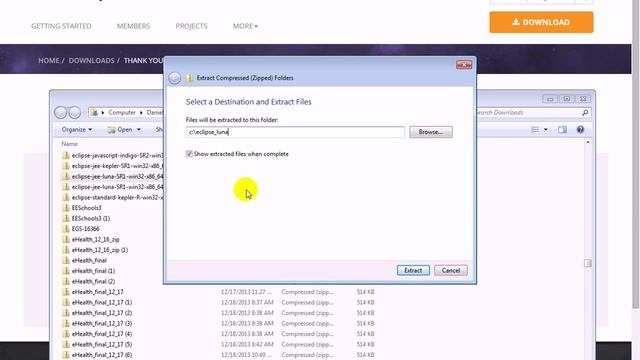This screenshot has width=640, height=360.
Task: Select eHealth_final_12_17 (6) file
Action: [x=102, y=355]
